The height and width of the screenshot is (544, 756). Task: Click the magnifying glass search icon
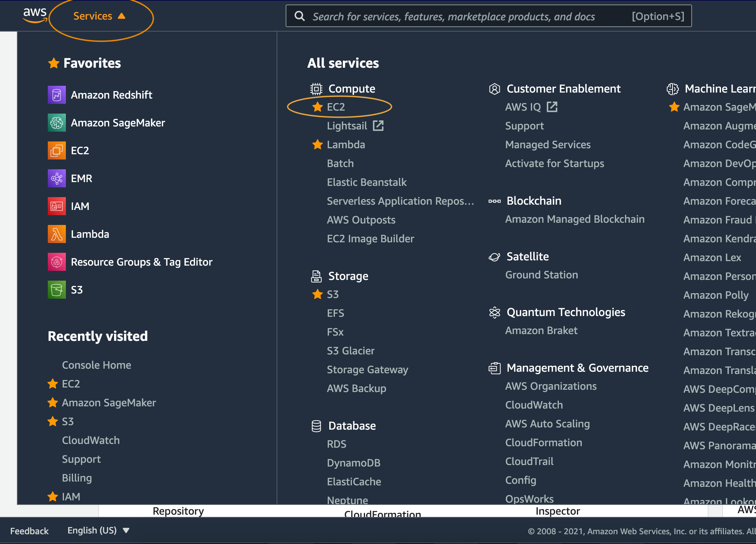tap(300, 16)
